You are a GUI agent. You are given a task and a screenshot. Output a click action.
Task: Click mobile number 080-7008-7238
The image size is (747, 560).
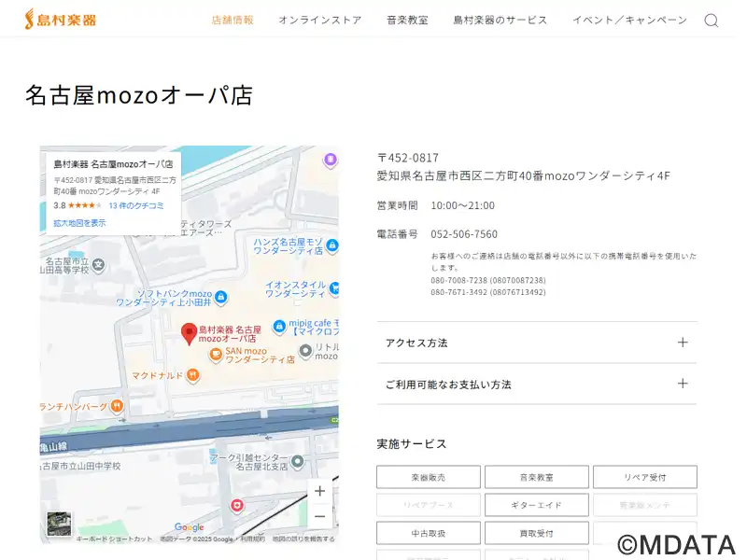tap(488, 280)
